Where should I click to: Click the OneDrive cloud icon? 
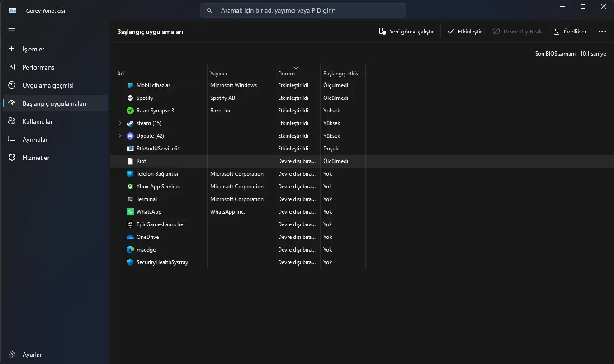[130, 237]
